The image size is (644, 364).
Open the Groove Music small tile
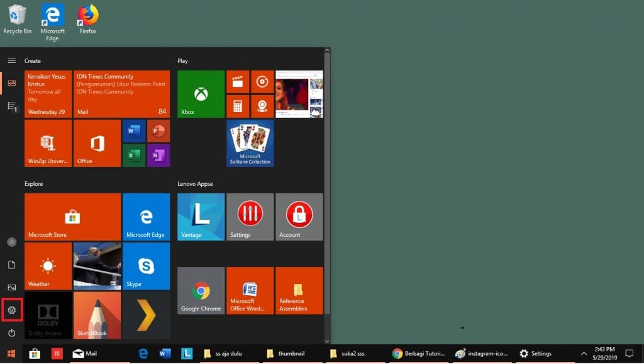(262, 82)
